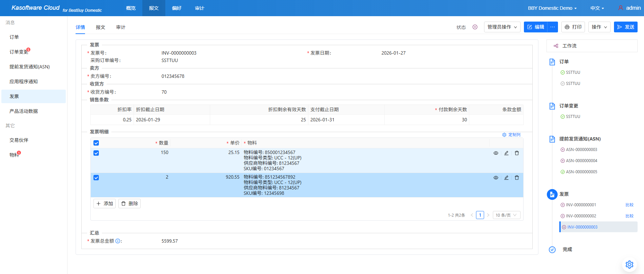
Task: Open 订单 in the sidebar
Action: [x=33, y=37]
